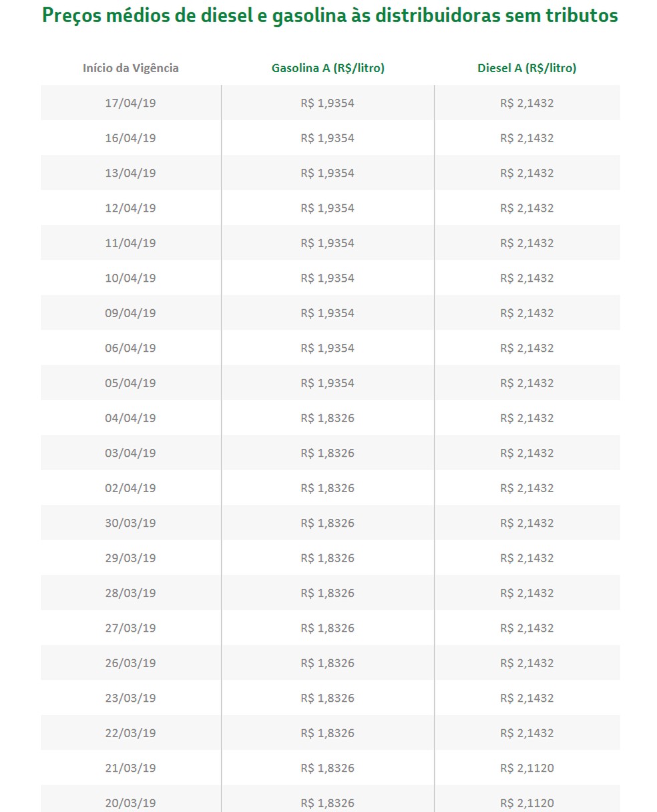This screenshot has height=812, width=657.
Task: Select the 02/04/19 date cell
Action: (x=130, y=488)
